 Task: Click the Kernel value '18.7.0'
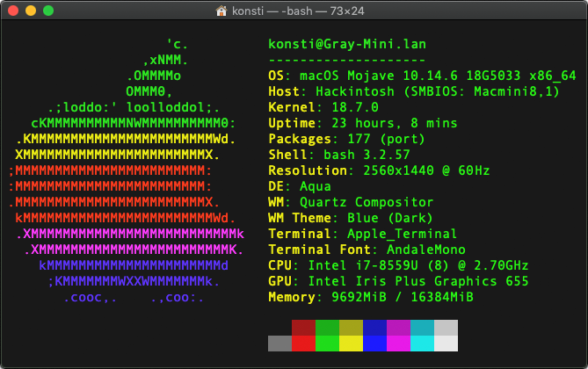click(355, 107)
